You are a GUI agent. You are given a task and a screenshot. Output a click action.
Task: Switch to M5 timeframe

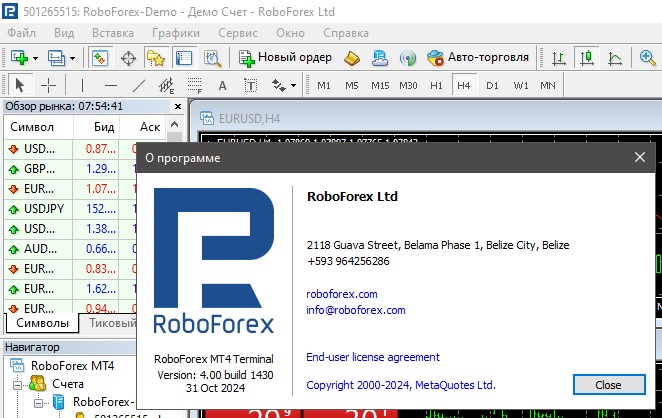point(352,86)
